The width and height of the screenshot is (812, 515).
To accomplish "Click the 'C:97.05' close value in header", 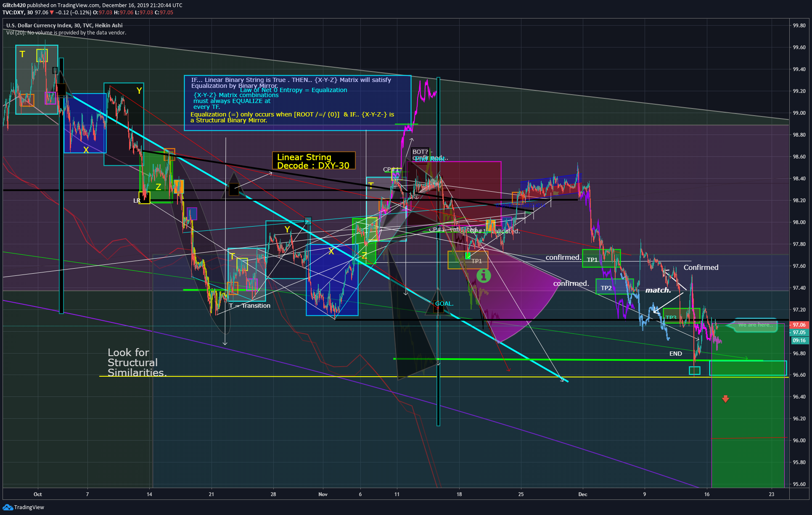I will (164, 13).
